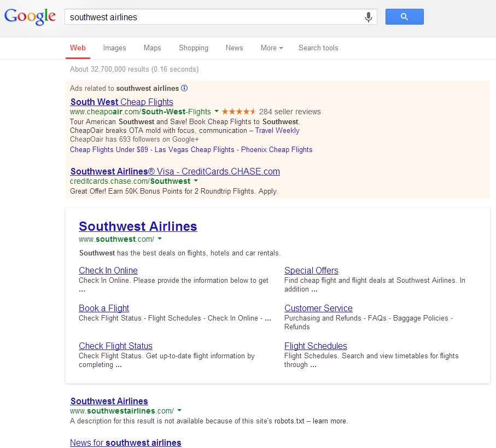Open the ads info circle icon

(x=184, y=88)
